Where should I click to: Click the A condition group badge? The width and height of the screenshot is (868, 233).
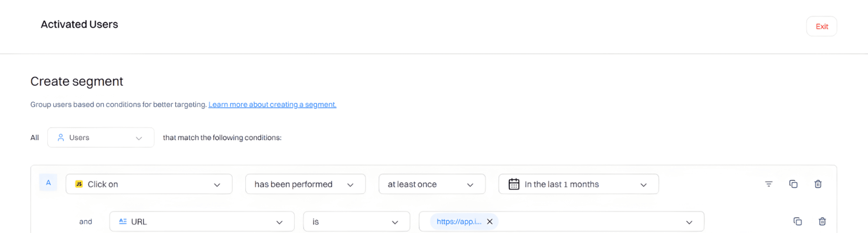tap(48, 182)
